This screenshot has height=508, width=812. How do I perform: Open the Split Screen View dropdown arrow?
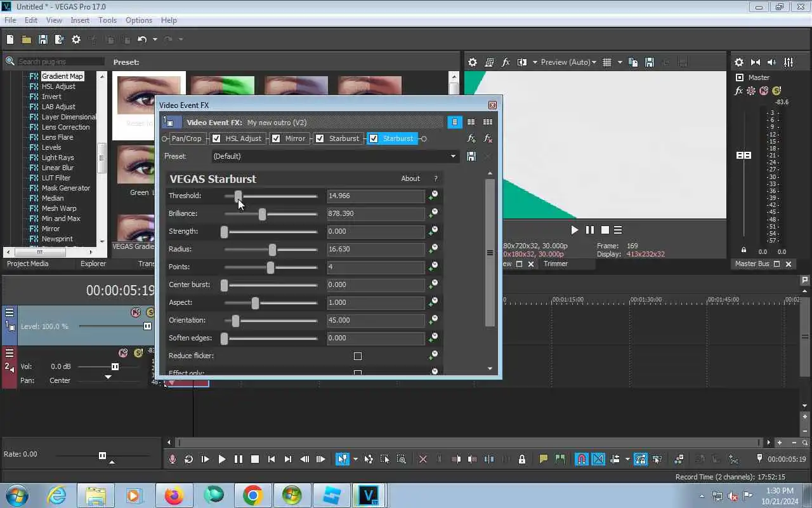[535, 62]
